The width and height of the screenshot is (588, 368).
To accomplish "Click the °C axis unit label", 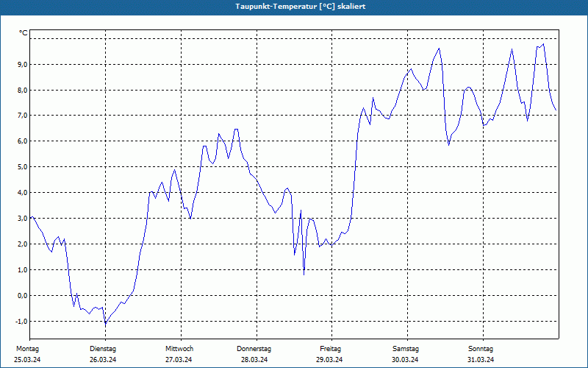I will pyautogui.click(x=24, y=33).
